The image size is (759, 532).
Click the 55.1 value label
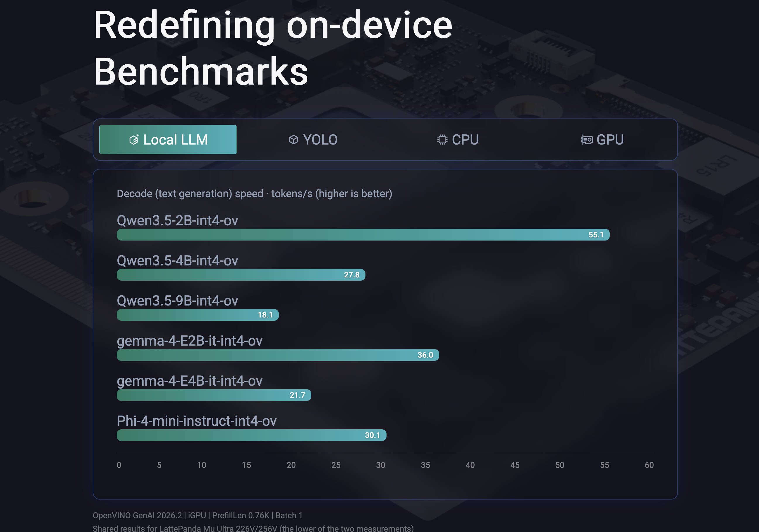(596, 235)
